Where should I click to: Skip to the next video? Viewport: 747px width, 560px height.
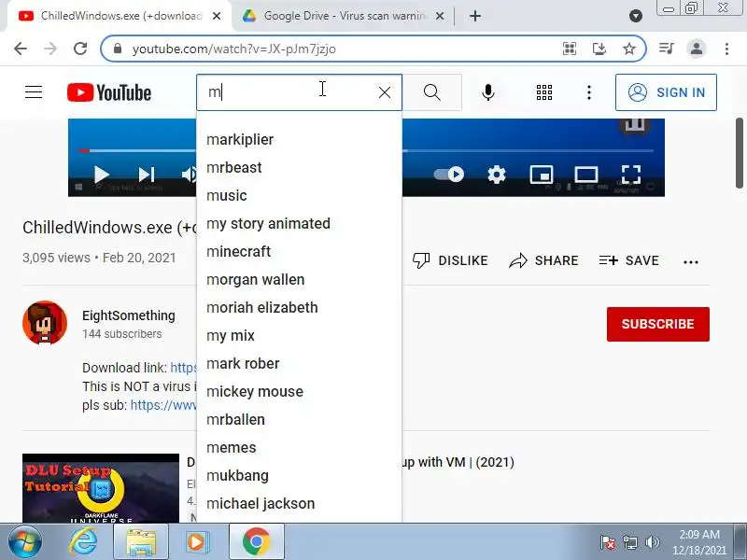coord(147,175)
